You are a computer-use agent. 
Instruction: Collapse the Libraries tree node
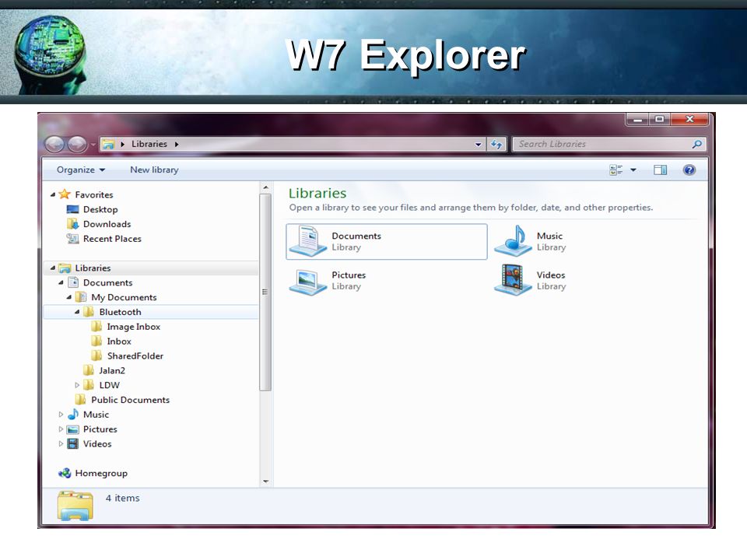53,268
